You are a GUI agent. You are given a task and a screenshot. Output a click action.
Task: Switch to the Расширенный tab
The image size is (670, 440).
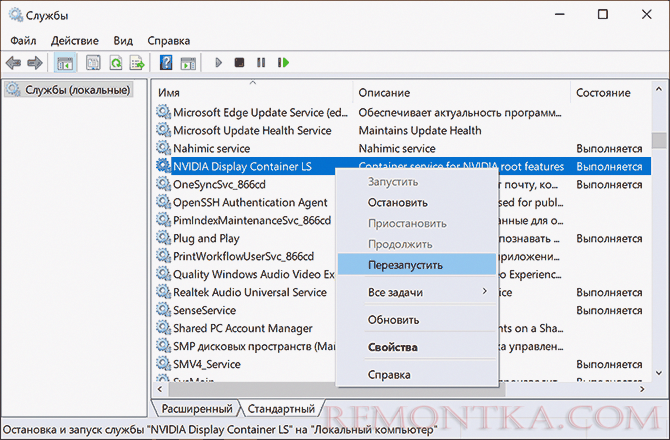[x=197, y=408]
